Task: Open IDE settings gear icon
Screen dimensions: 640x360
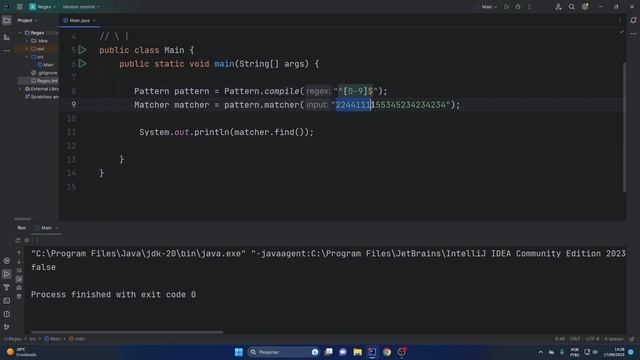Action: tap(585, 7)
